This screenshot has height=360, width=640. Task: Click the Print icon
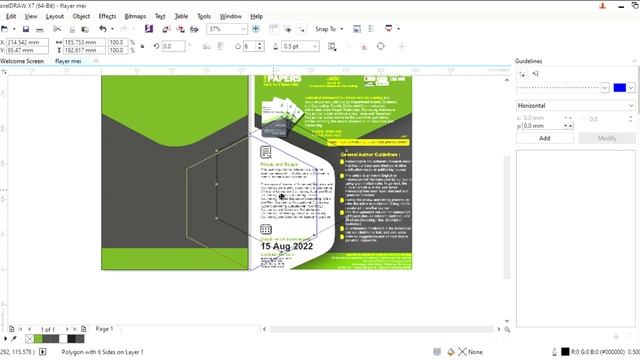pyautogui.click(x=40, y=29)
